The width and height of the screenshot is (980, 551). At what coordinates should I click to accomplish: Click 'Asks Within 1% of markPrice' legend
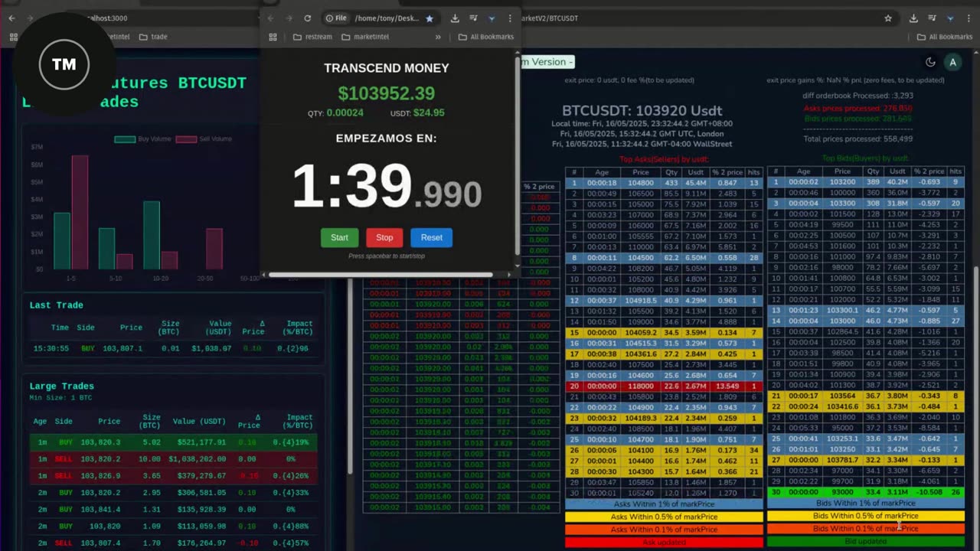point(664,504)
